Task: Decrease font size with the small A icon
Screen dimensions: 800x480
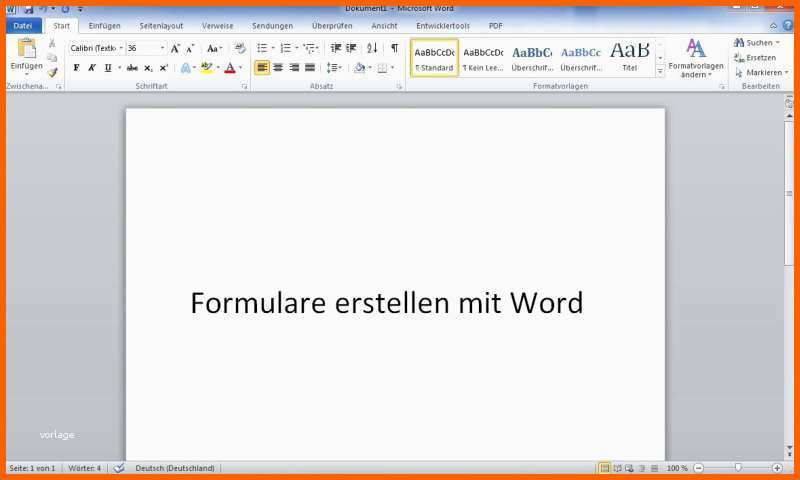Action: [x=190, y=48]
